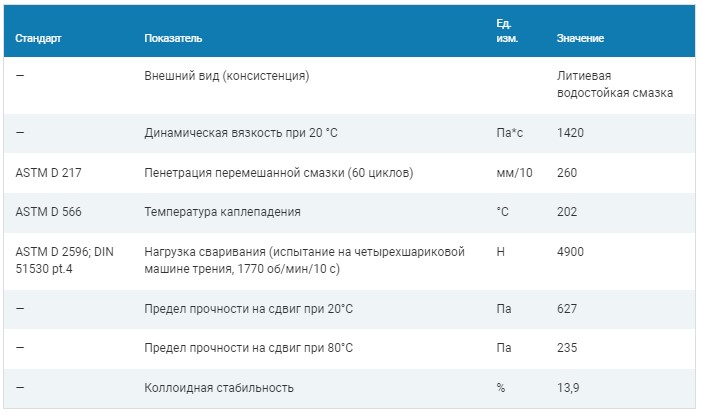This screenshot has height=413, width=702.
Task: Click Предел прочности на сдвиг при 80°C
Action: 248,348
